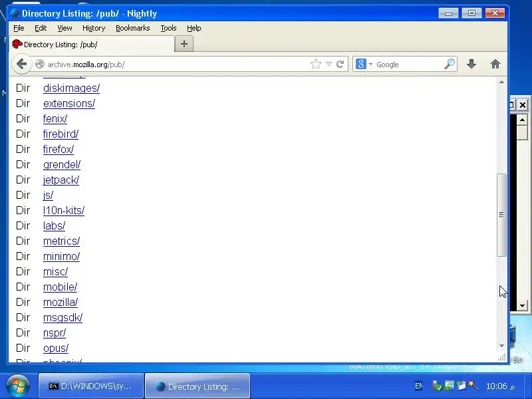532x399 pixels.
Task: Click the page scrollbar down arrow
Action: coord(501,346)
